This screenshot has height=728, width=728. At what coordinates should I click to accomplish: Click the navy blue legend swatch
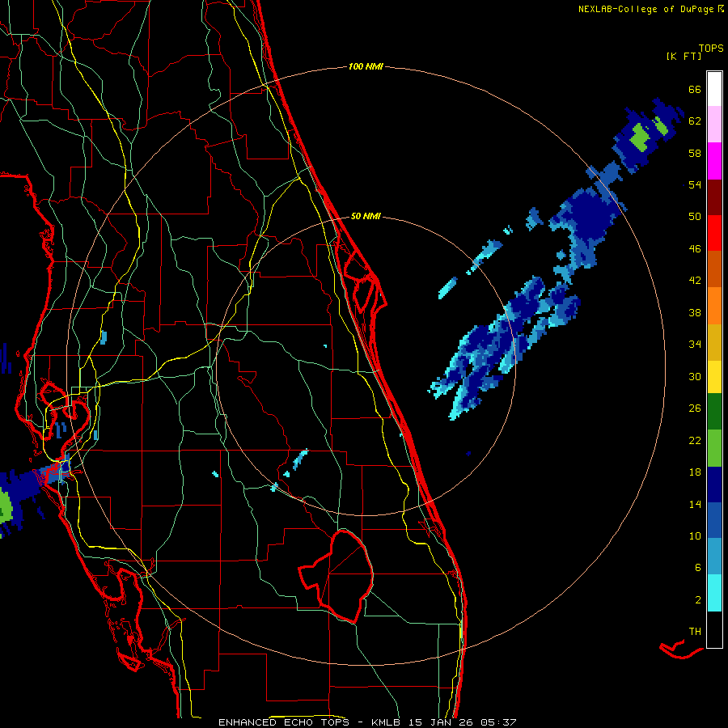tap(714, 485)
